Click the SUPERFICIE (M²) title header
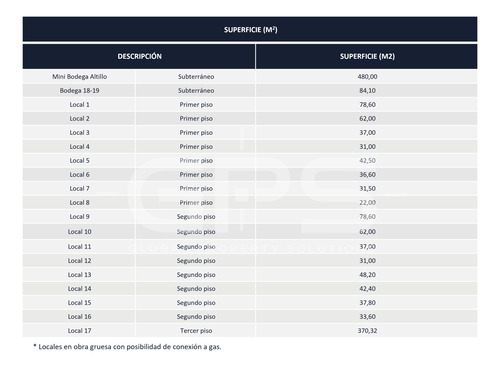Screen dimensions: 500x367 (250, 29)
